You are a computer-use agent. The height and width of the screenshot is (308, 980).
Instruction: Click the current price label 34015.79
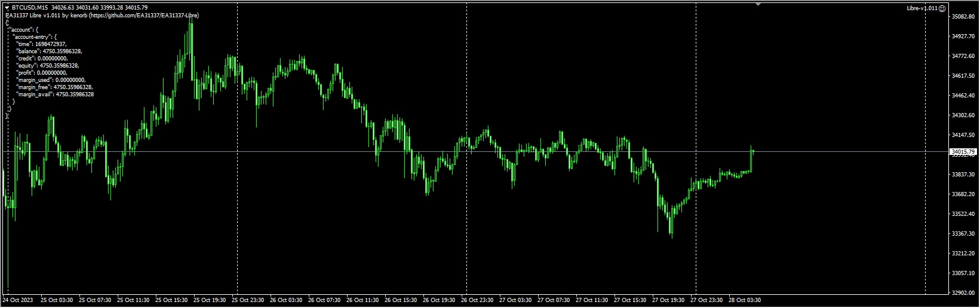point(963,152)
